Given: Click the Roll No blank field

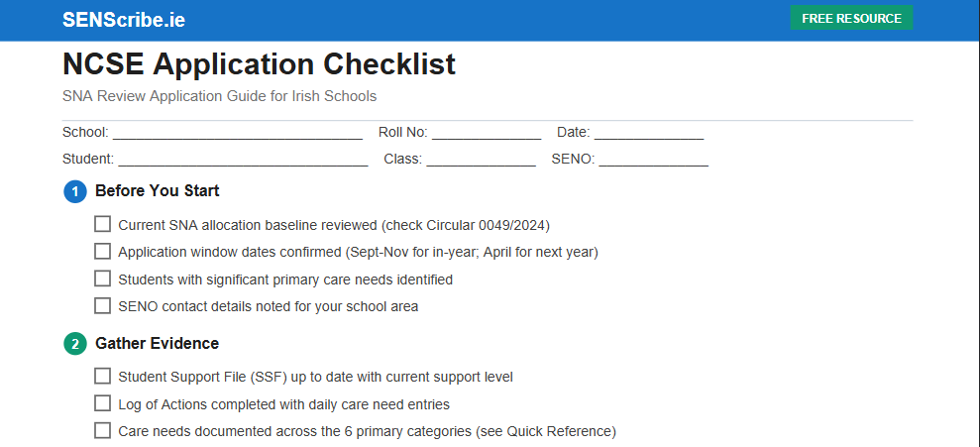Looking at the screenshot, I should [x=486, y=133].
